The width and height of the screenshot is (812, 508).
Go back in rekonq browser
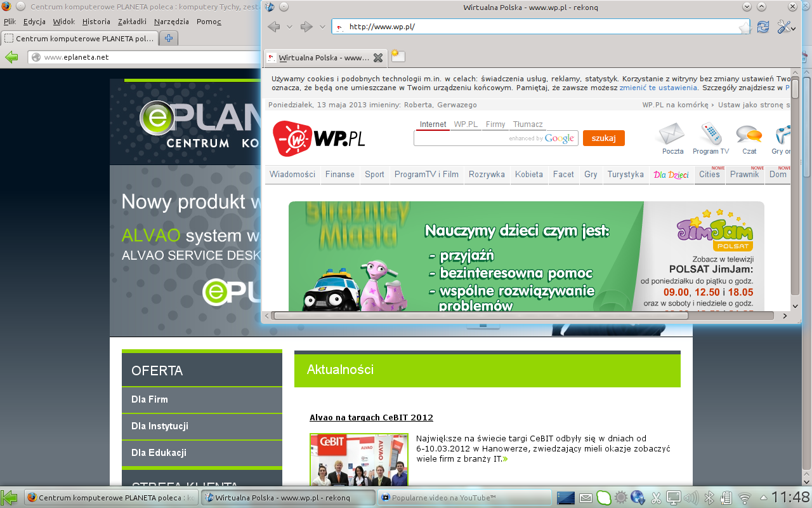tap(274, 27)
